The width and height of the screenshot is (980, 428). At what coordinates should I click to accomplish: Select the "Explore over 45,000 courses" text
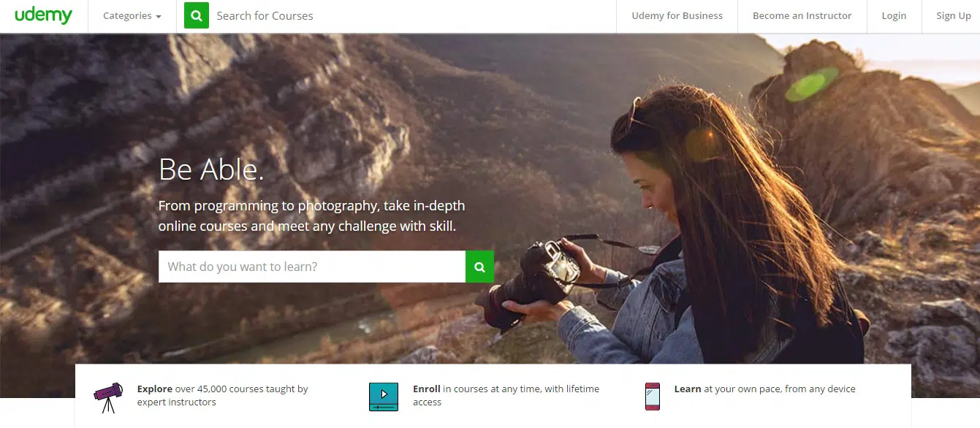pos(222,395)
